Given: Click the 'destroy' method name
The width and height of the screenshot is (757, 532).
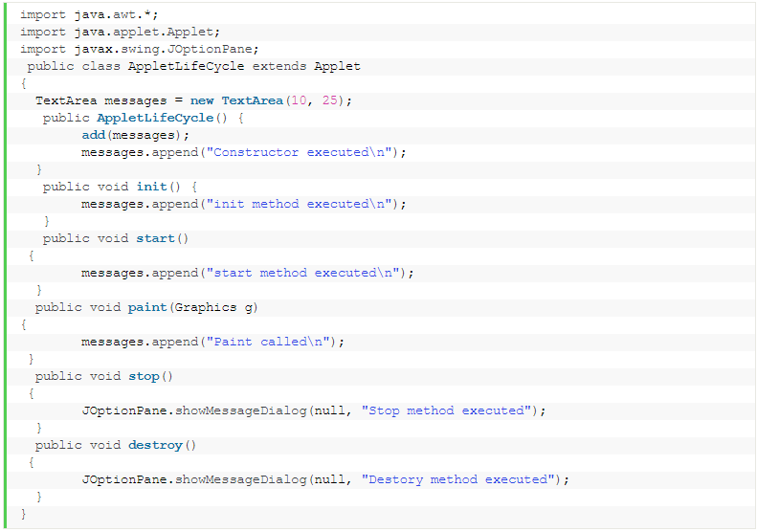Looking at the screenshot, I should click(x=155, y=446).
